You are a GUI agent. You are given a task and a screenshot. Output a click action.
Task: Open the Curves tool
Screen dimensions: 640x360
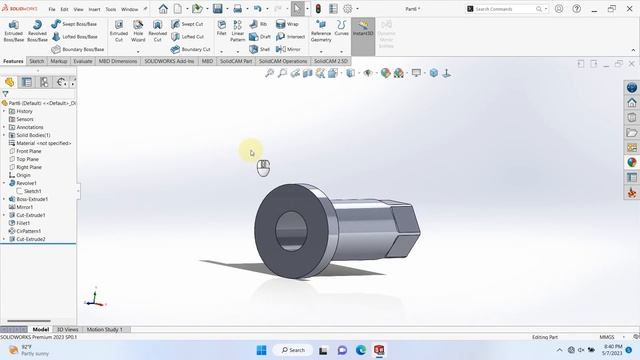[341, 28]
